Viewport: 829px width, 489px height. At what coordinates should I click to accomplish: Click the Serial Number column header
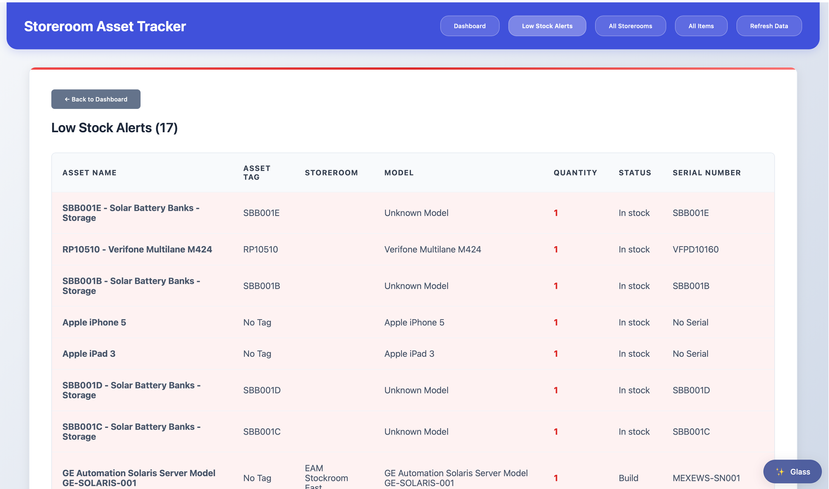pyautogui.click(x=706, y=173)
